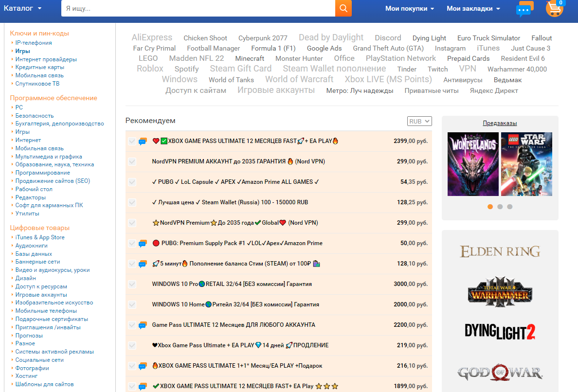Open the Каталог dropdown menu

click(22, 8)
